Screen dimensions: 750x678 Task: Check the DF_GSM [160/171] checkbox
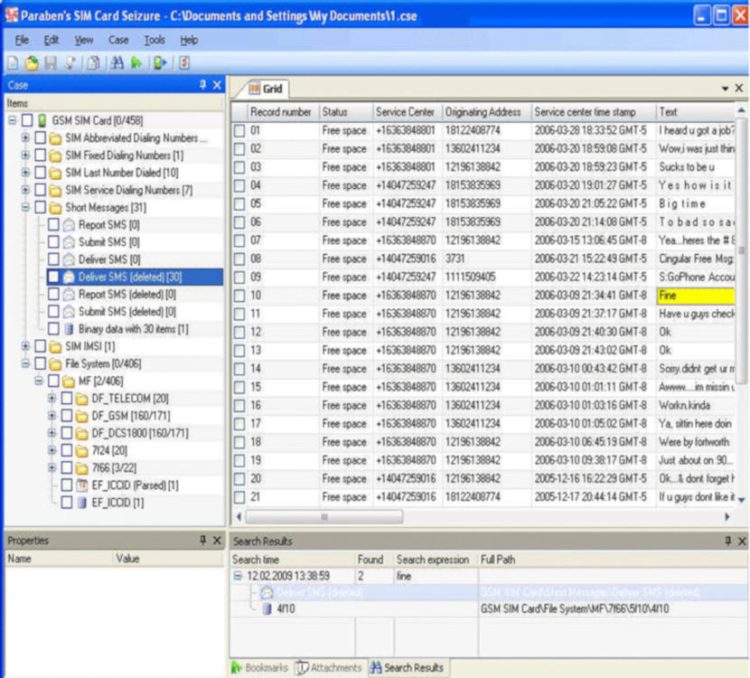pyautogui.click(x=67, y=416)
